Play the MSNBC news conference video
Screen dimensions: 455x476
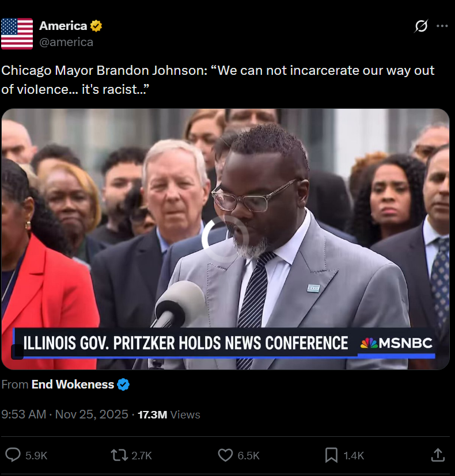225,239
